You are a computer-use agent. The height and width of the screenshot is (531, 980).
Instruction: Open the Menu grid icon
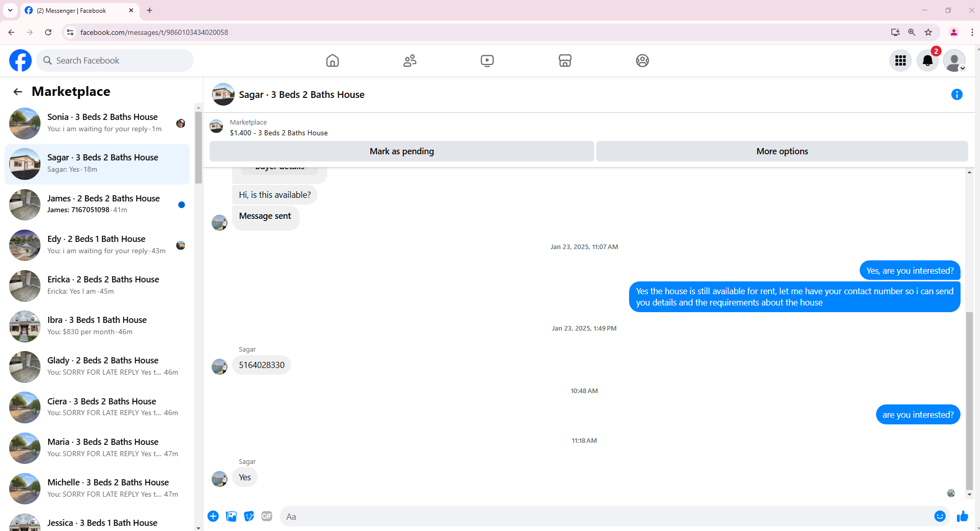(x=901, y=60)
